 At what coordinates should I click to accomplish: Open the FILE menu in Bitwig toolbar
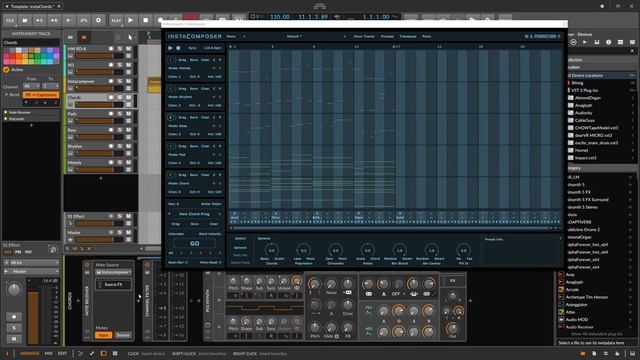tap(10, 20)
